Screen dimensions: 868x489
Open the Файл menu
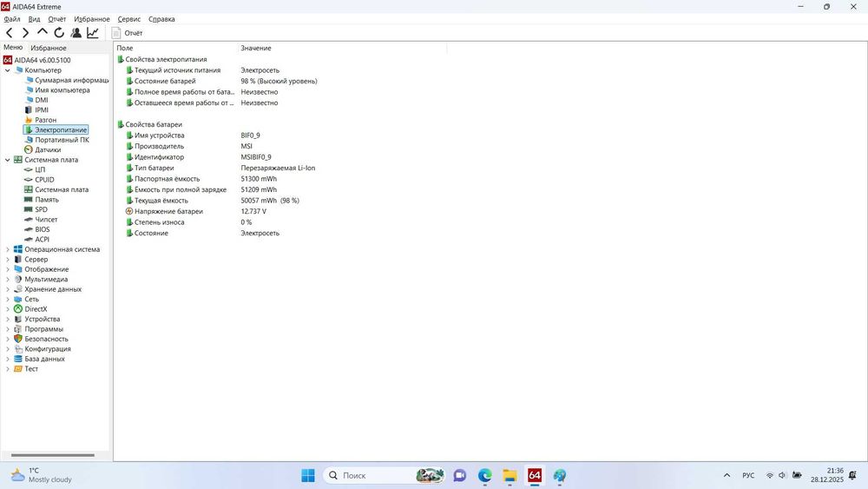coord(12,19)
